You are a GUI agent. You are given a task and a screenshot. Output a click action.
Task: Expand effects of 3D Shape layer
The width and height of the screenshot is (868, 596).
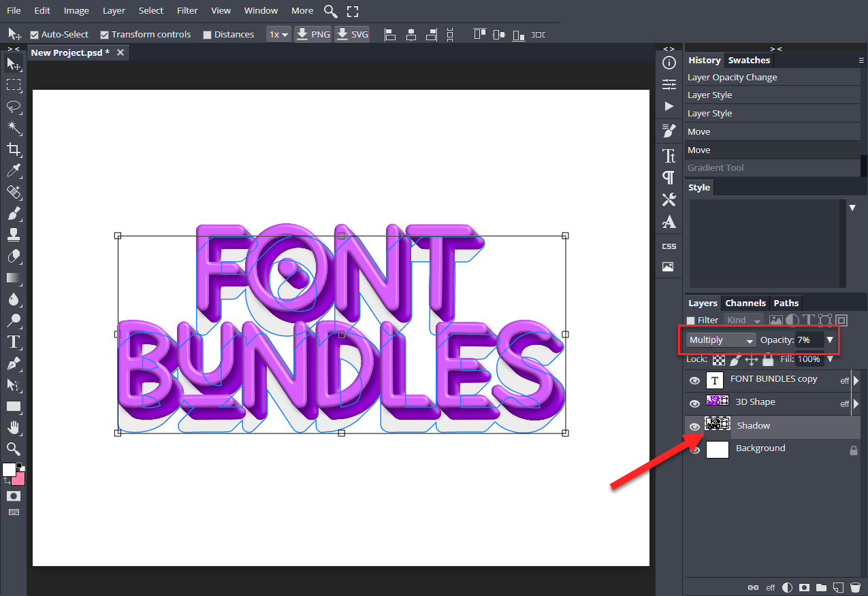[x=856, y=403]
